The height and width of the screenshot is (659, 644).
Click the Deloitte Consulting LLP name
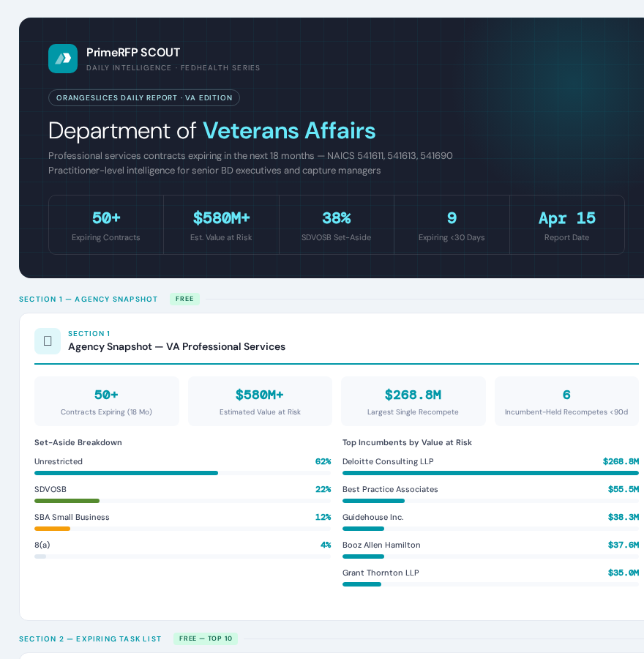point(388,461)
